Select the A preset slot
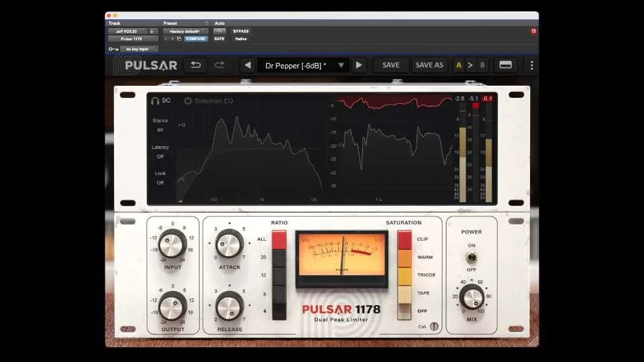 [x=459, y=65]
